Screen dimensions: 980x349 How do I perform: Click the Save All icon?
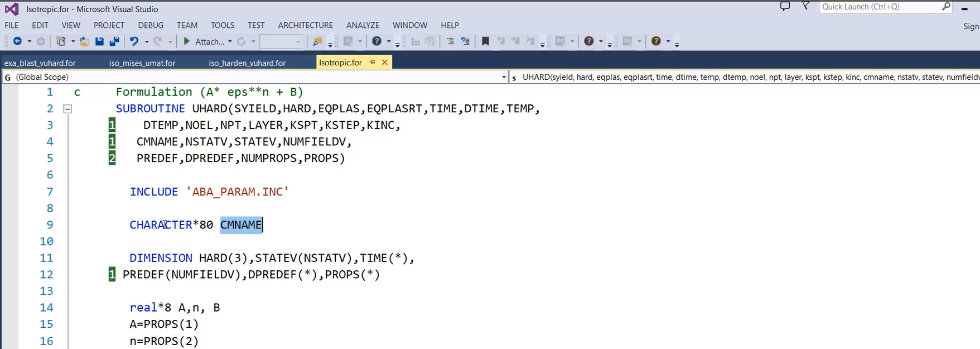coord(114,41)
